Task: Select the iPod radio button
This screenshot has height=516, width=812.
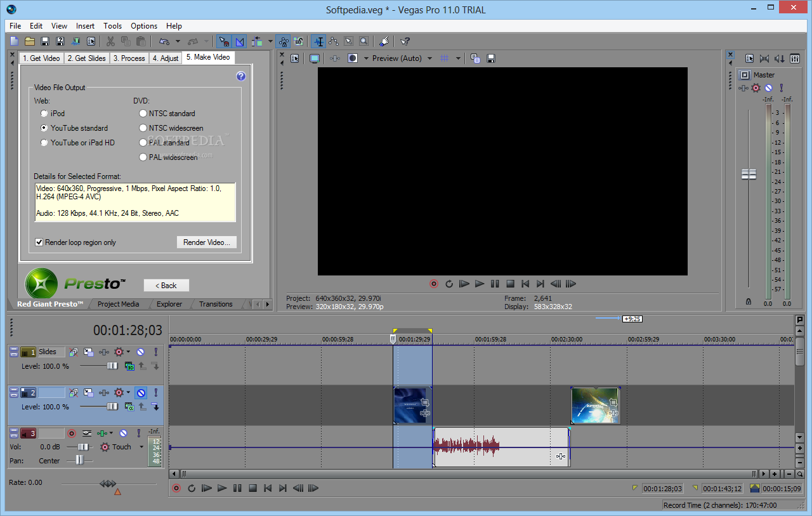Action: pyautogui.click(x=44, y=114)
